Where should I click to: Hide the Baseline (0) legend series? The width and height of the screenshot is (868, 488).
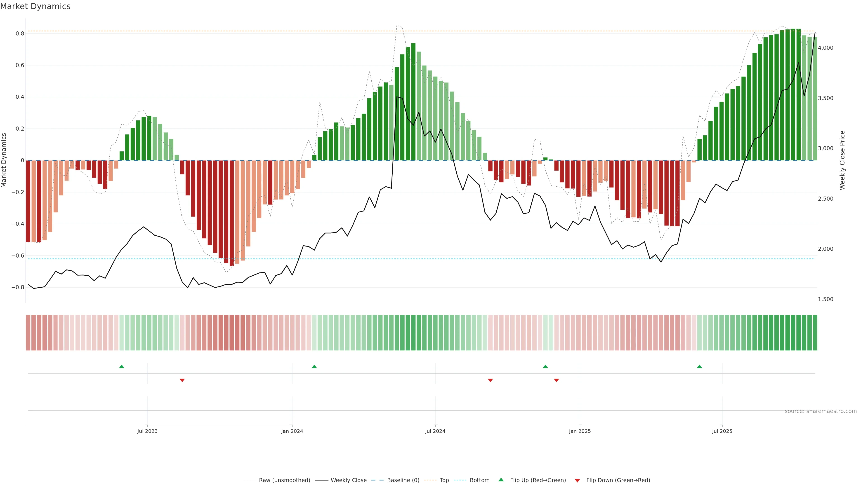click(x=403, y=480)
